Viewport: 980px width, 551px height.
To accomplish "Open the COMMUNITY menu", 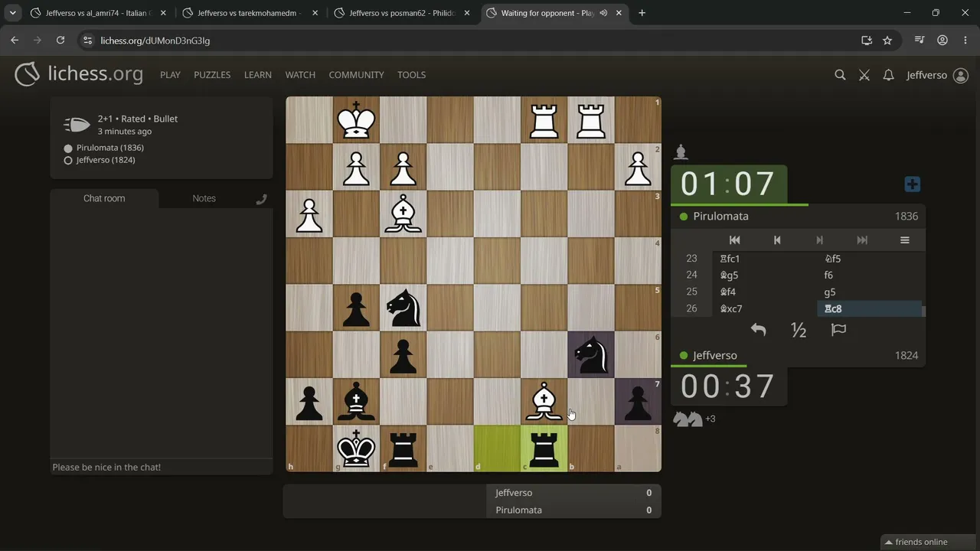I will click(356, 75).
